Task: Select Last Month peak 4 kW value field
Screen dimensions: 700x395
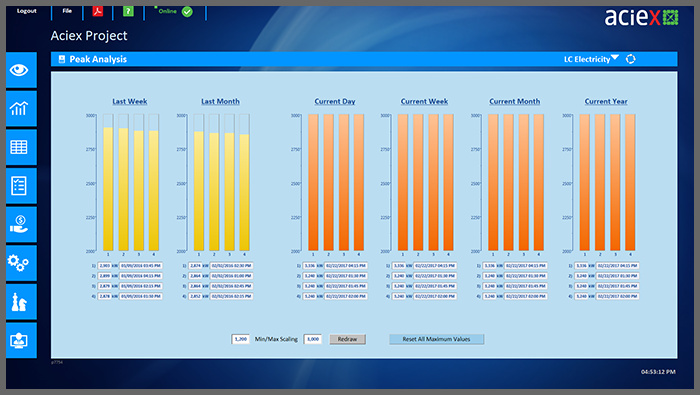Action: (x=195, y=296)
